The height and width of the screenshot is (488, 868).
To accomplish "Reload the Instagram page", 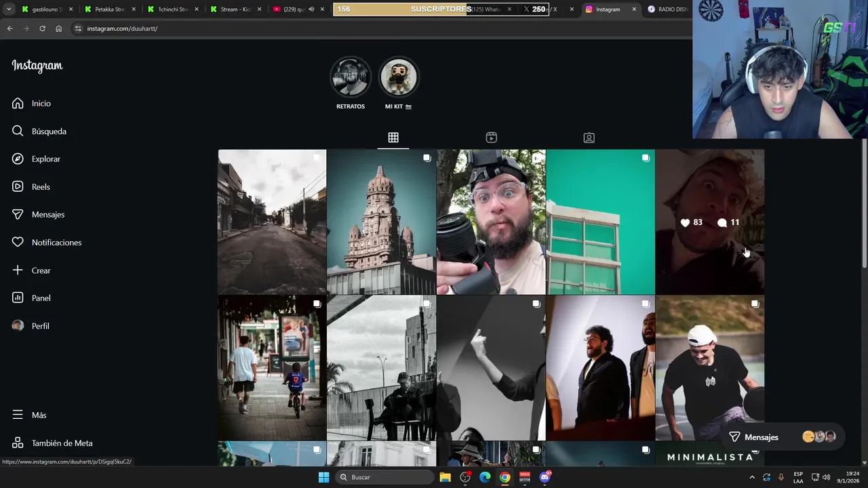I will [42, 28].
